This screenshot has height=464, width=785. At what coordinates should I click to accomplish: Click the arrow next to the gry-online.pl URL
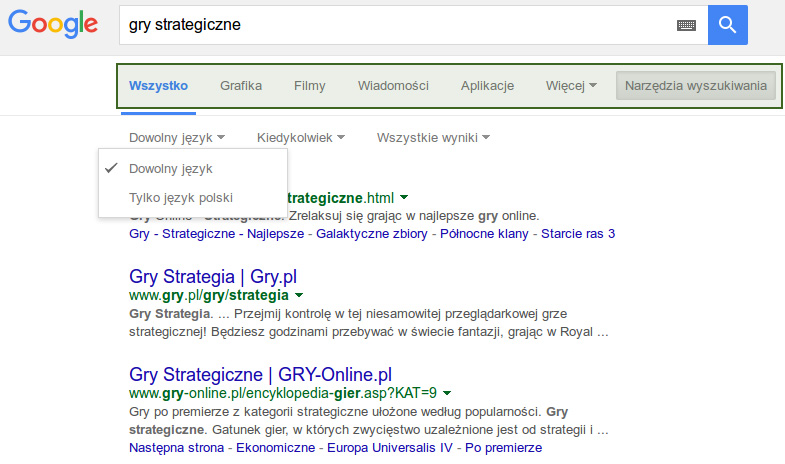pyautogui.click(x=447, y=394)
